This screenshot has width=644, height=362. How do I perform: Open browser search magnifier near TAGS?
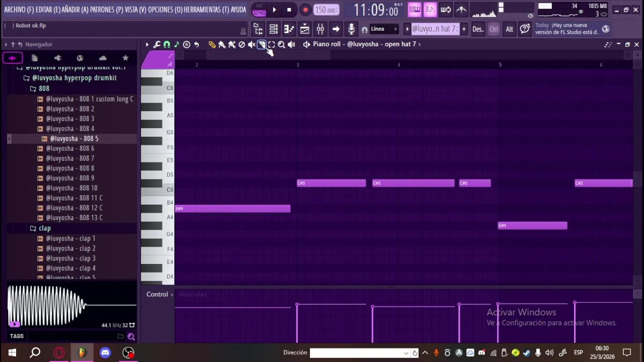131,336
